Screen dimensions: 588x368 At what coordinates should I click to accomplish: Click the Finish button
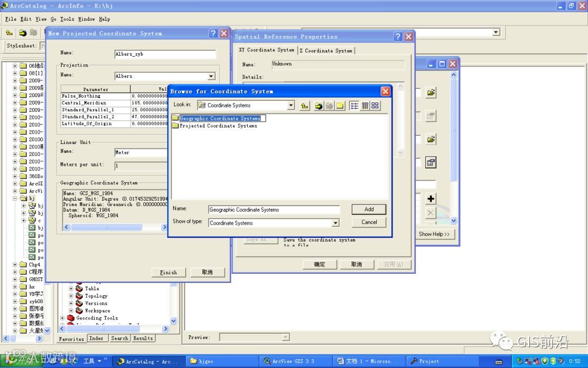pyautogui.click(x=168, y=273)
